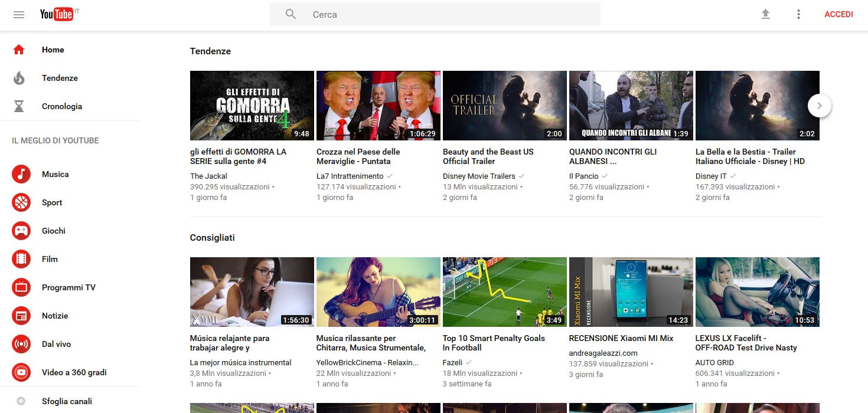Click the ACCEDI sign-in button
868x413 pixels.
tap(838, 14)
